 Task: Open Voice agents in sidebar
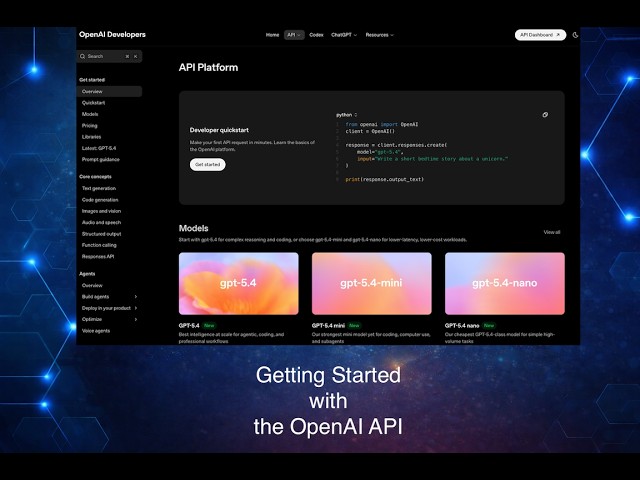[x=96, y=331]
